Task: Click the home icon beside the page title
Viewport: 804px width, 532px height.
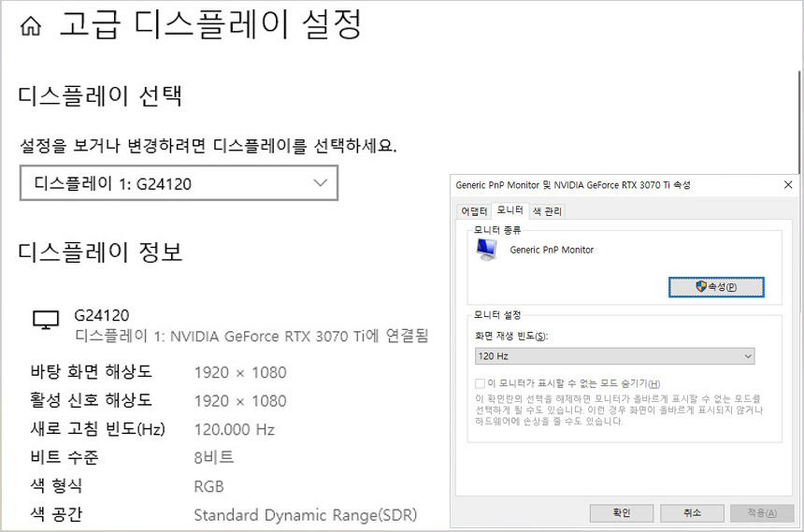Action: (x=31, y=27)
